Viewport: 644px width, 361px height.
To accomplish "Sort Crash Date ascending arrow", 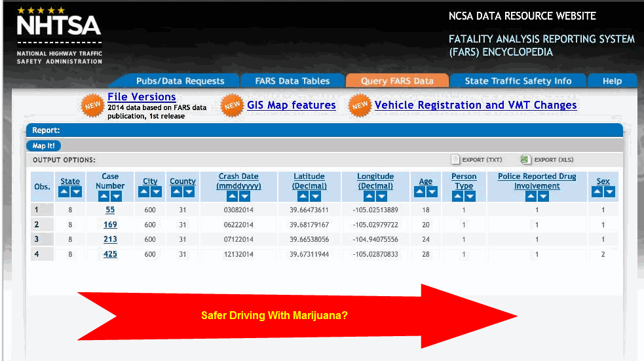I will coord(233,197).
